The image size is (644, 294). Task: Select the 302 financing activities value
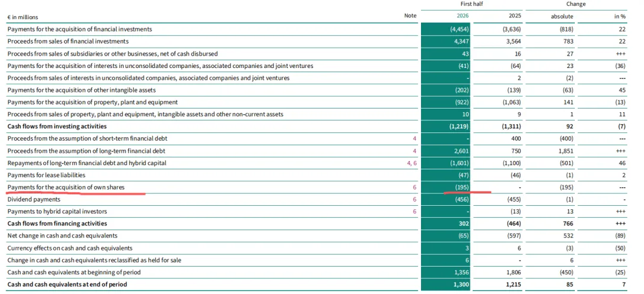tap(464, 224)
